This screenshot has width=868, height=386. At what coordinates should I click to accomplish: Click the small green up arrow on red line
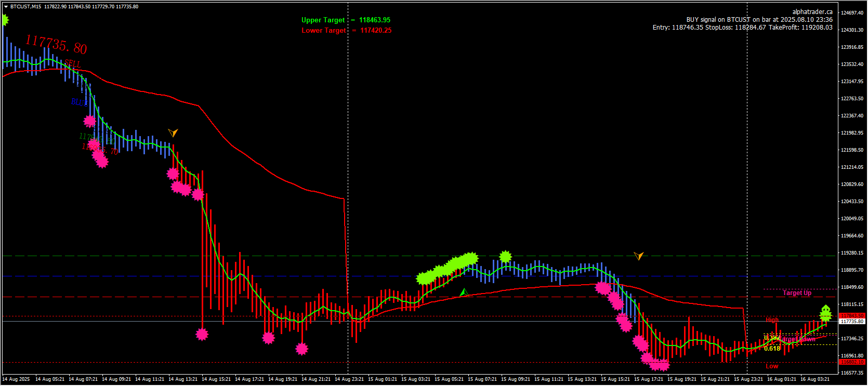coord(464,292)
